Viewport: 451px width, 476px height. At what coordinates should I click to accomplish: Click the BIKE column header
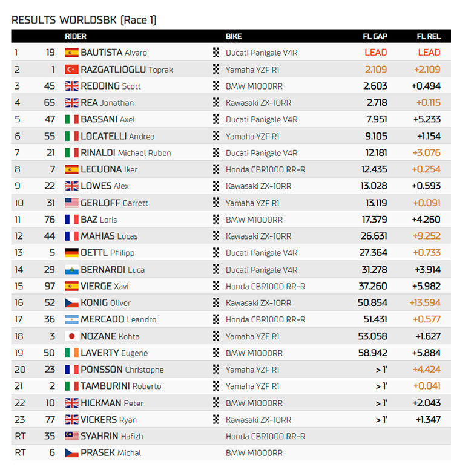(234, 36)
